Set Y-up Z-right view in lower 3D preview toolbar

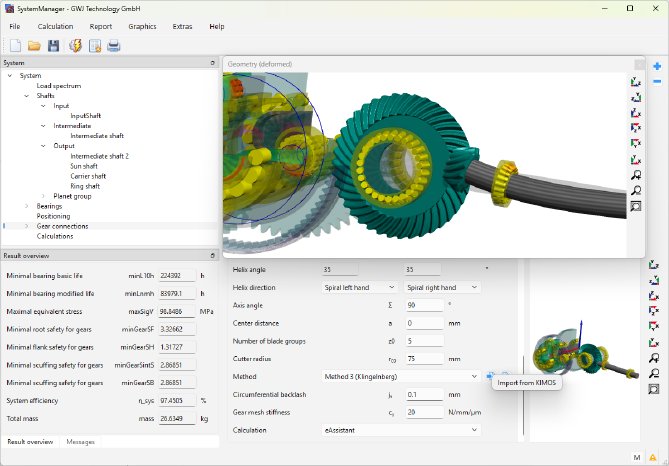click(654, 265)
